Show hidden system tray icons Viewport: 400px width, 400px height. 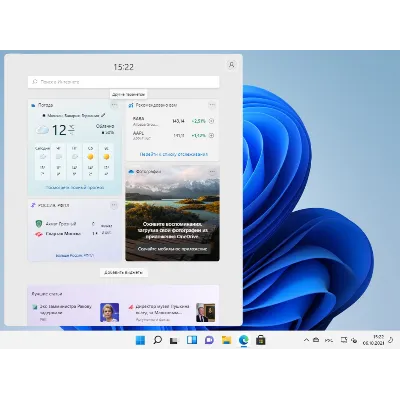click(306, 340)
